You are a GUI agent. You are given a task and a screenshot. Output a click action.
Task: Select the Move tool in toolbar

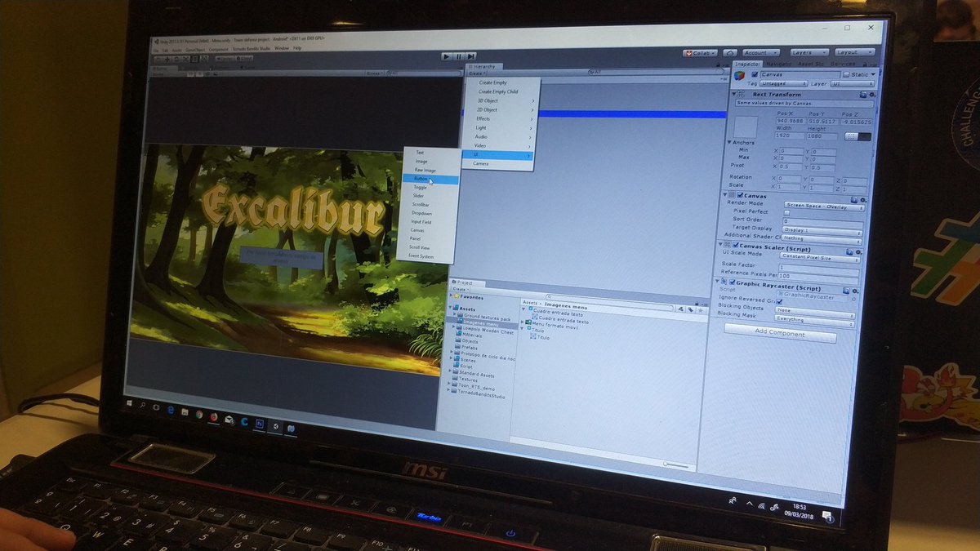tap(167, 59)
